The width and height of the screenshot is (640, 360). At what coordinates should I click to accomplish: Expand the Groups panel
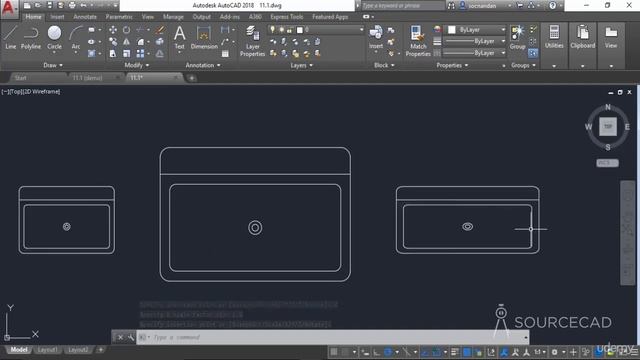tap(523, 65)
